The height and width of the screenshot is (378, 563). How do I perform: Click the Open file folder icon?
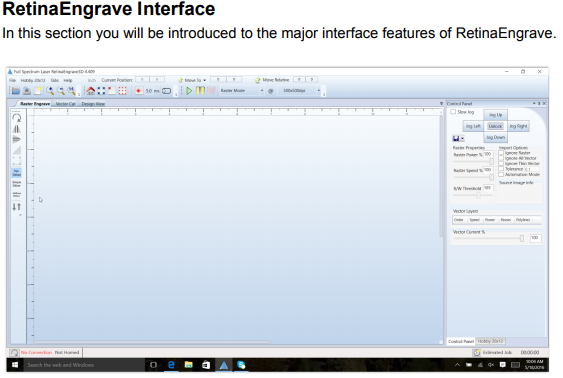pyautogui.click(x=15, y=91)
